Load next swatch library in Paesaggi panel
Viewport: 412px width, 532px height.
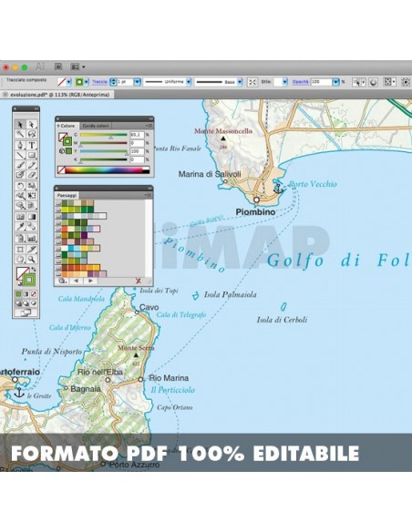coord(90,281)
